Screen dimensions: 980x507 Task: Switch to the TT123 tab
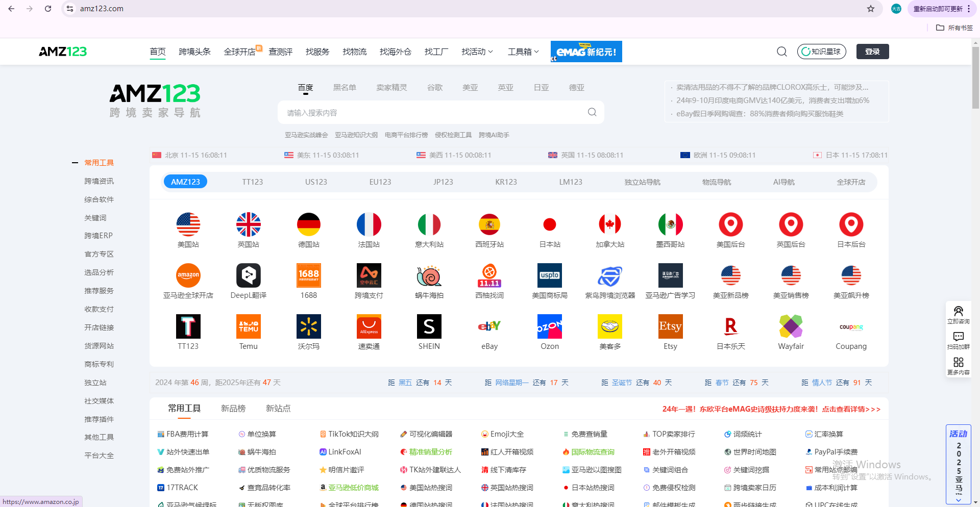pyautogui.click(x=253, y=182)
